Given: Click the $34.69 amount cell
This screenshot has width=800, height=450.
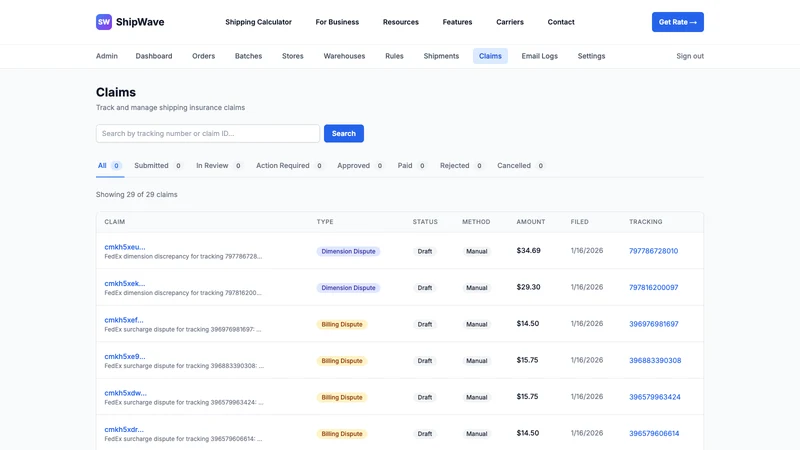Looking at the screenshot, I should 529,251.
